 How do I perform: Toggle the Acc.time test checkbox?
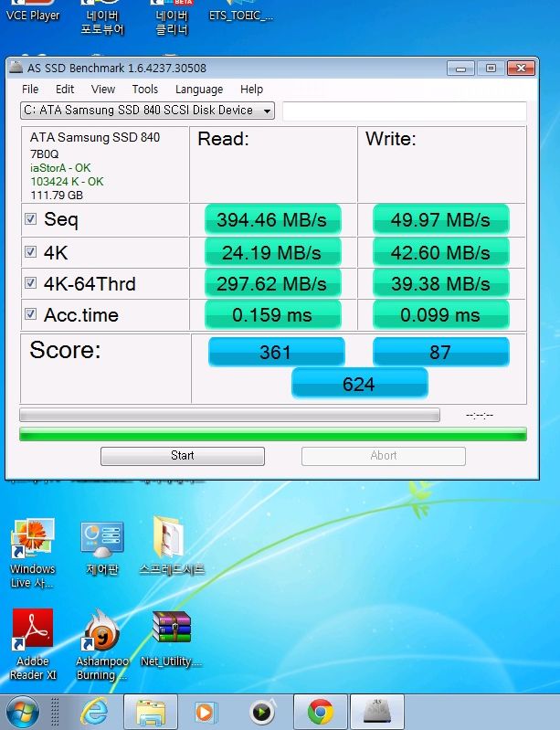31,313
